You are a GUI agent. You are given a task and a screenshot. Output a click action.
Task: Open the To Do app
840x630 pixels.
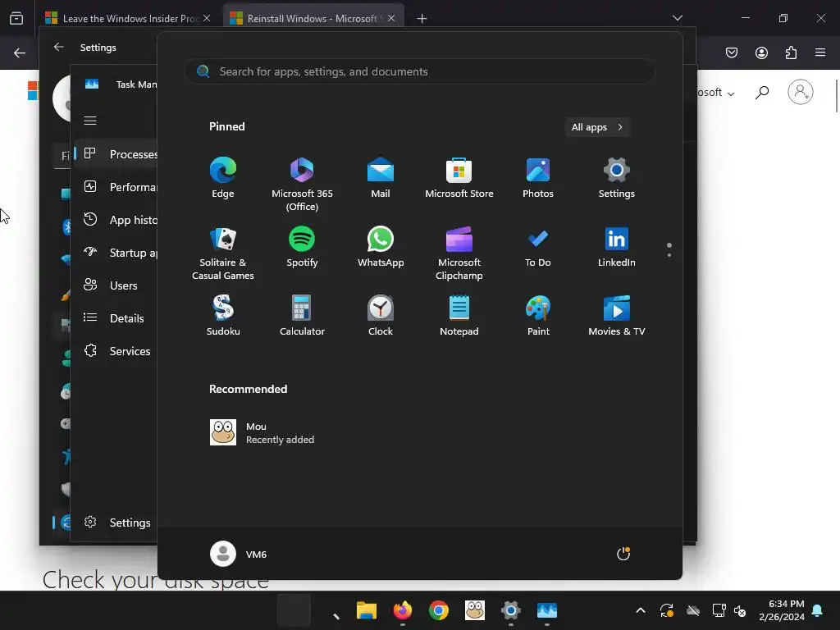[538, 247]
